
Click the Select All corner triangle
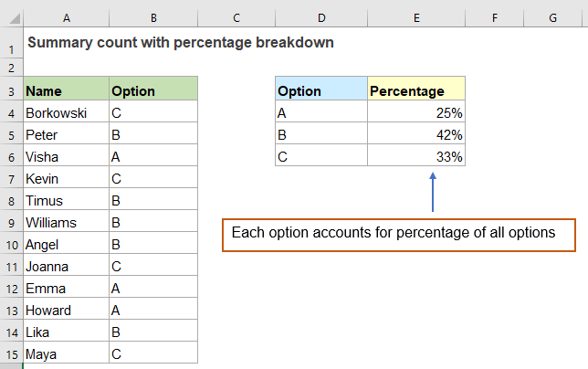(x=10, y=17)
